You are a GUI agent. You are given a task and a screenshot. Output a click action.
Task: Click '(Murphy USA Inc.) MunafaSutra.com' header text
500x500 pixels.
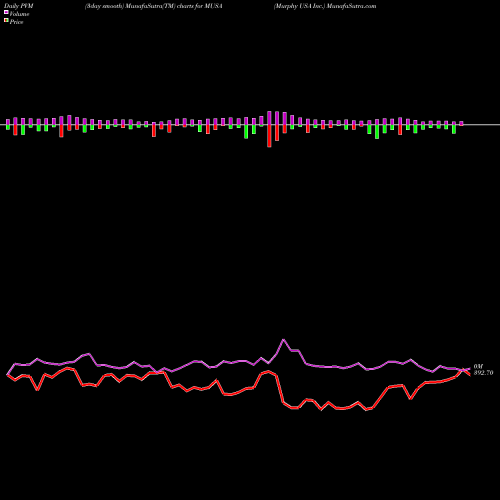click(x=325, y=6)
